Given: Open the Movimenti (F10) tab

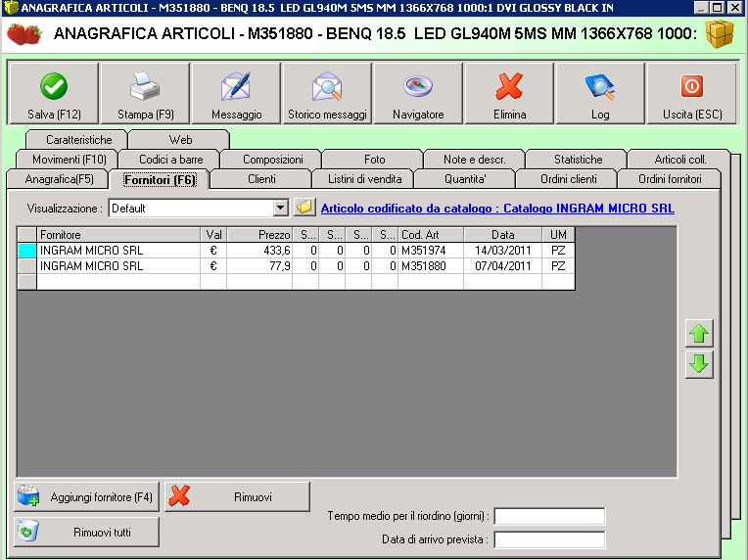Looking at the screenshot, I should (x=70, y=160).
